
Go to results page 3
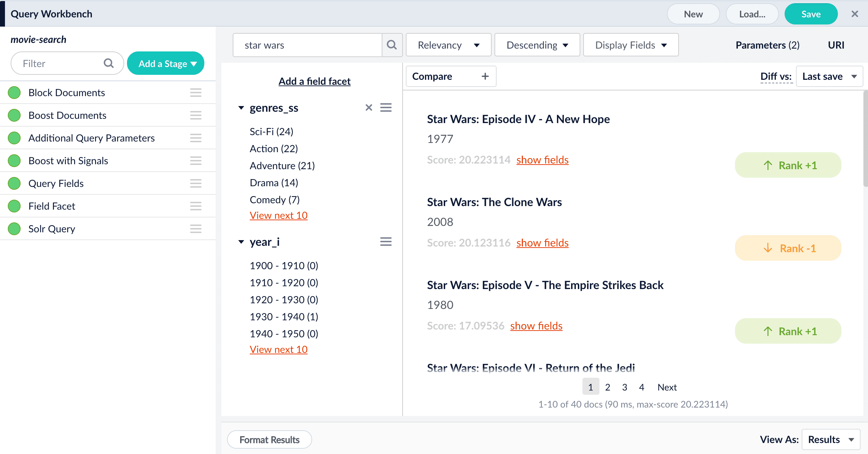(624, 387)
